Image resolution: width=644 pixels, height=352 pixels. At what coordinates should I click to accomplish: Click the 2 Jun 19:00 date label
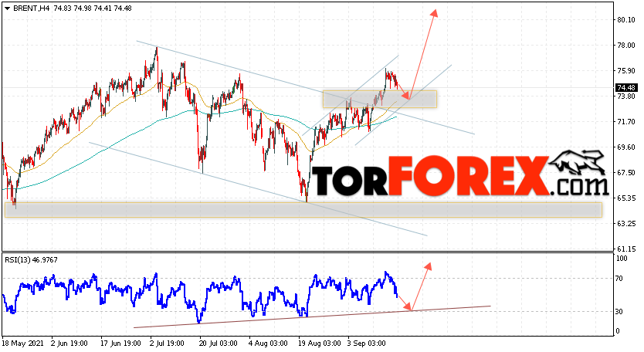[x=69, y=344]
